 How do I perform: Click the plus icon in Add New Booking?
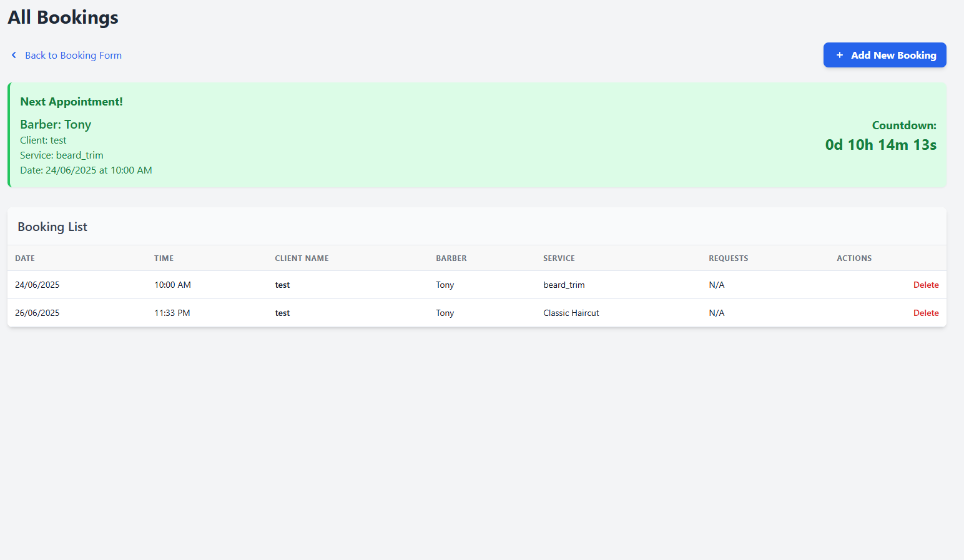point(840,55)
